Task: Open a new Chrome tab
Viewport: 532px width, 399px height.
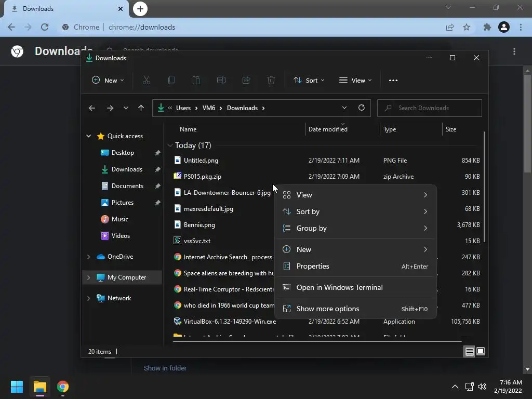Action: (140, 9)
